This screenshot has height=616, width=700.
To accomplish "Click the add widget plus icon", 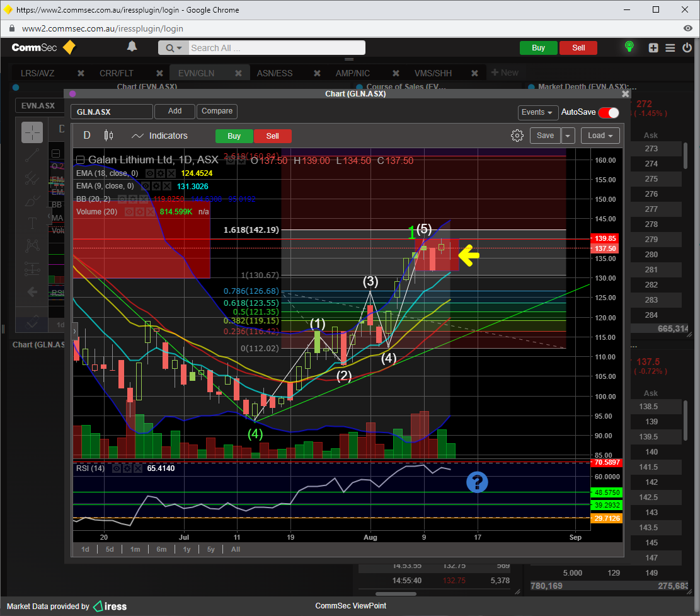I will click(x=653, y=48).
